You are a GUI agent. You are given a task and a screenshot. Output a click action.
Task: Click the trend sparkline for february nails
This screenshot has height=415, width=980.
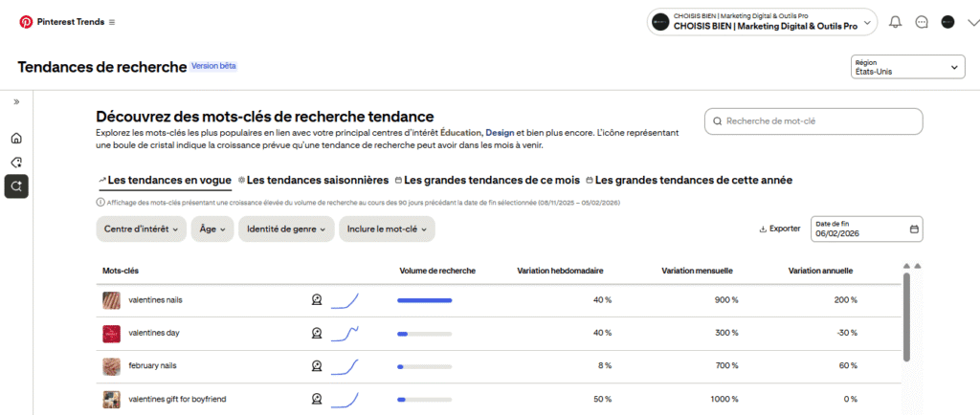[x=345, y=366]
